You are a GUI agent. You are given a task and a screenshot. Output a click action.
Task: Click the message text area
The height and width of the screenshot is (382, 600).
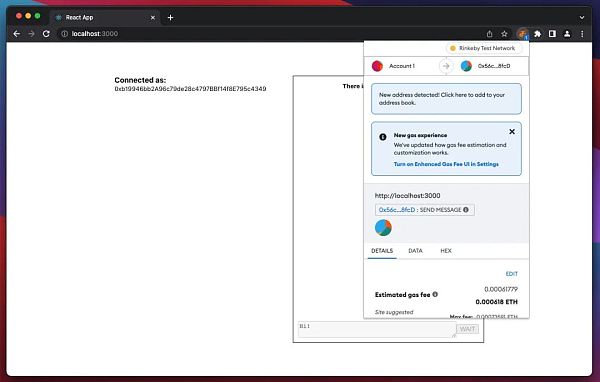point(377,329)
